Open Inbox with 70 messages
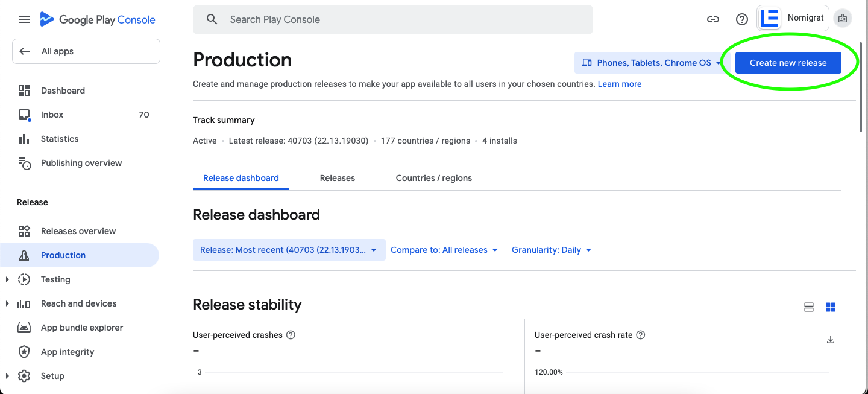Screen dimensions: 868x394 click(80, 115)
